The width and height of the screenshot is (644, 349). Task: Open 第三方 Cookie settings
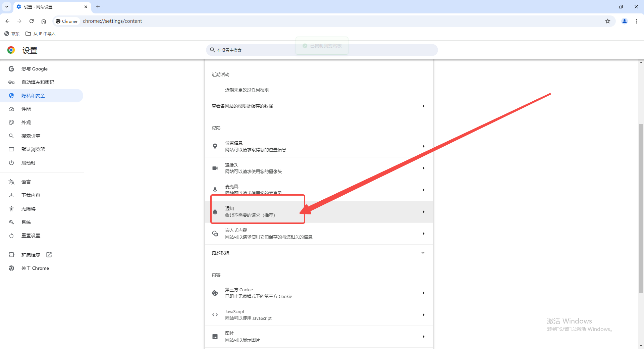pos(319,293)
